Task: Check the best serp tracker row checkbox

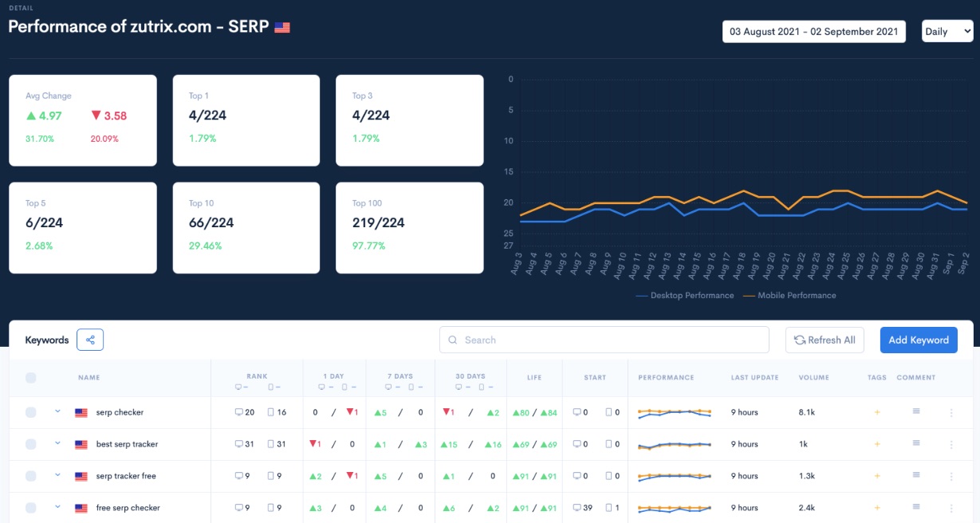Action: point(31,444)
